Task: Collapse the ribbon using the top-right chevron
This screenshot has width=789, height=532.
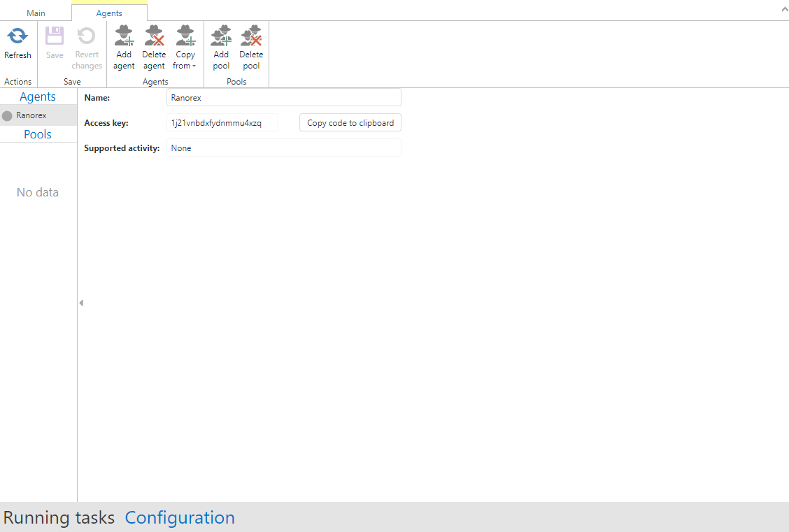Action: 783,10
